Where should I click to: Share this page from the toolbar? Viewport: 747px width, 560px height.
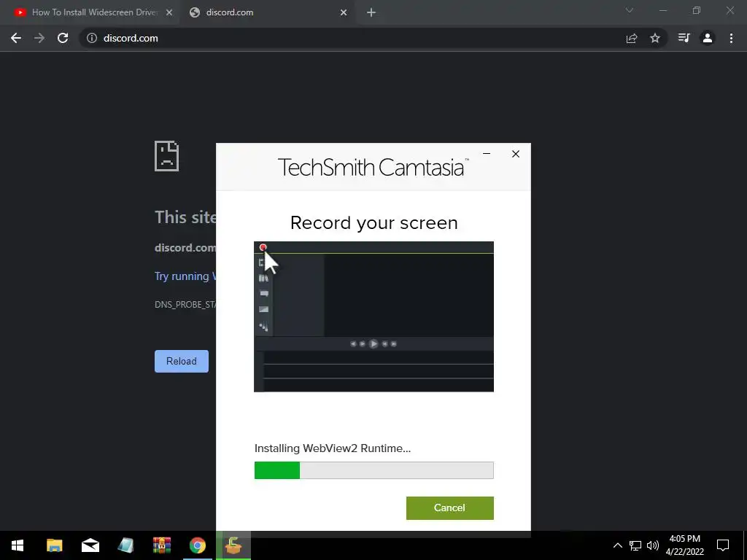pos(632,38)
